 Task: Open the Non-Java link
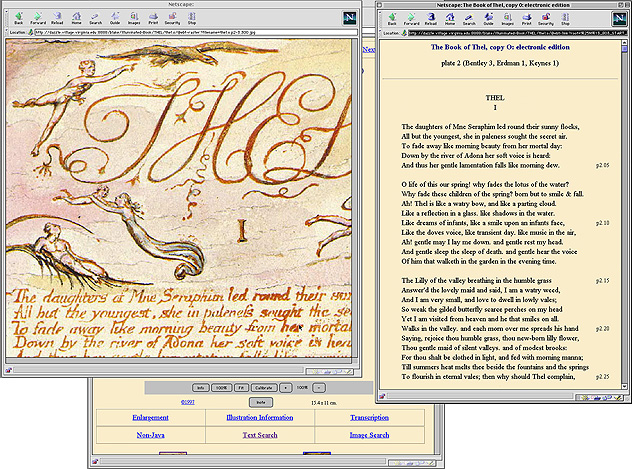[150, 435]
